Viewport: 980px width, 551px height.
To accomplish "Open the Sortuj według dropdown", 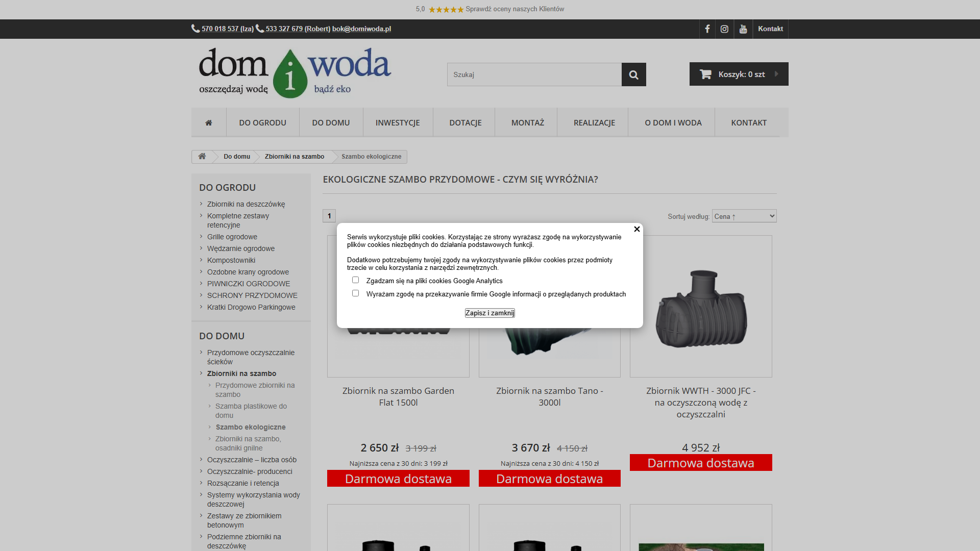I will point(744,216).
